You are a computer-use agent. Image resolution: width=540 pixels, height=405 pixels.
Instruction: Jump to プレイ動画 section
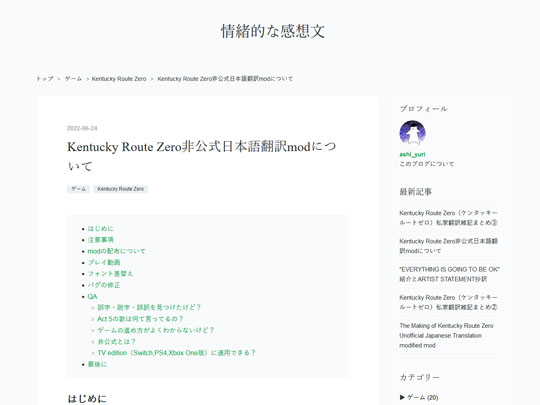coord(104,262)
